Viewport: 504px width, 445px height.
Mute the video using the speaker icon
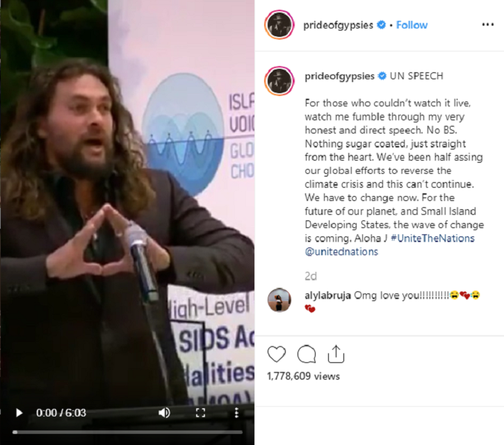pyautogui.click(x=164, y=412)
